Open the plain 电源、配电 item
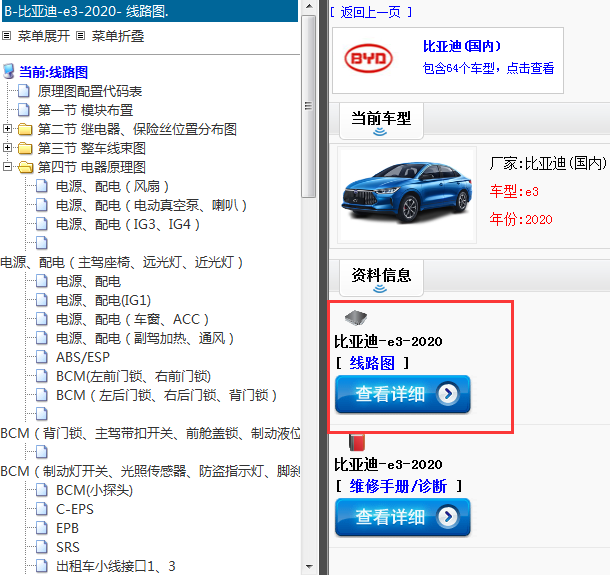The height and width of the screenshot is (575, 610). pyautogui.click(x=88, y=281)
